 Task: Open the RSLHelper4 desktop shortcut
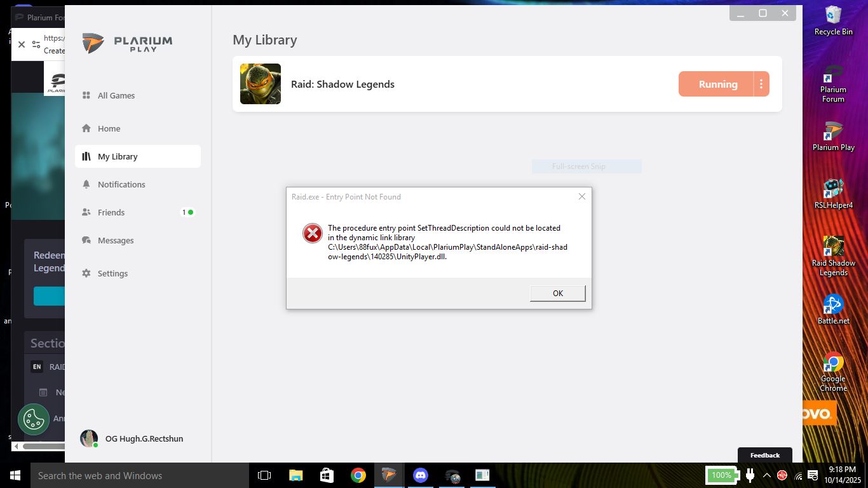click(x=833, y=194)
